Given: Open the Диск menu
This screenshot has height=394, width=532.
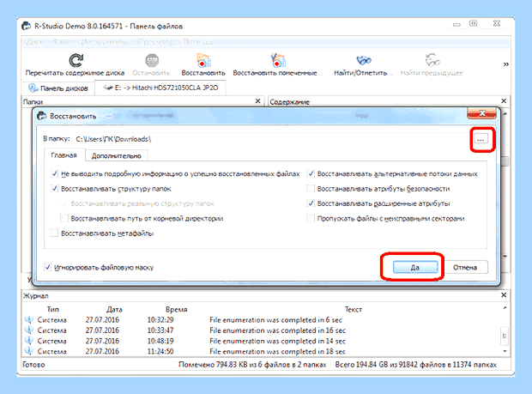Looking at the screenshot, I should [x=34, y=42].
